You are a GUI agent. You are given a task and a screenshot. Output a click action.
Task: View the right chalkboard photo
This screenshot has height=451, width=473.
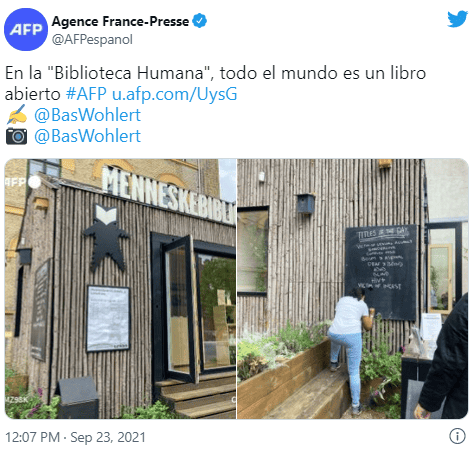coord(353,289)
